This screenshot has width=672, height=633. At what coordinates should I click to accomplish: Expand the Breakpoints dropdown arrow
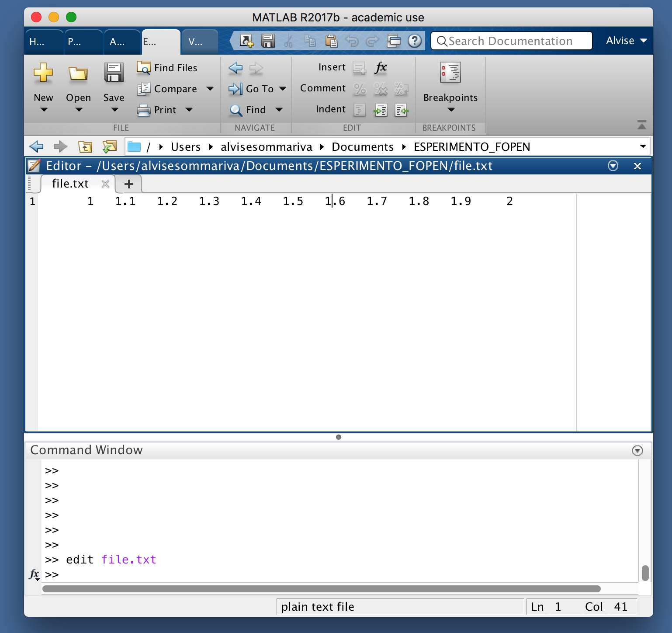tap(451, 110)
